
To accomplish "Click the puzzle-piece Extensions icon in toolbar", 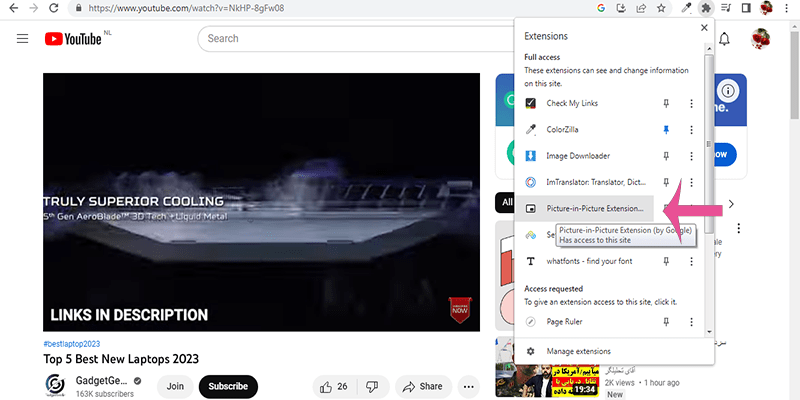I will [x=708, y=8].
